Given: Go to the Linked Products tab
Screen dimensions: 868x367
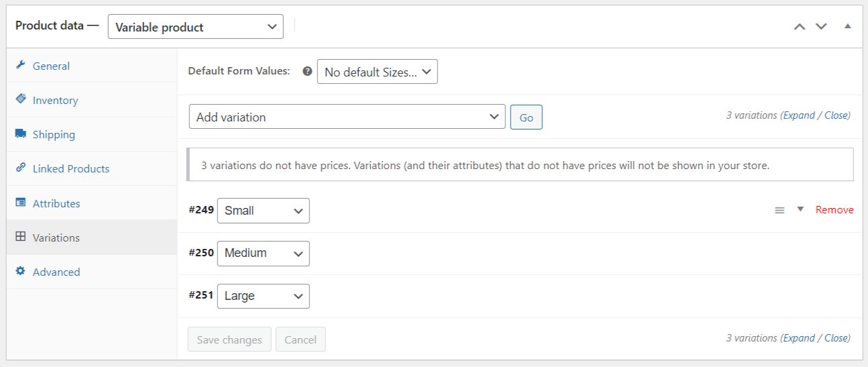Looking at the screenshot, I should [x=70, y=168].
